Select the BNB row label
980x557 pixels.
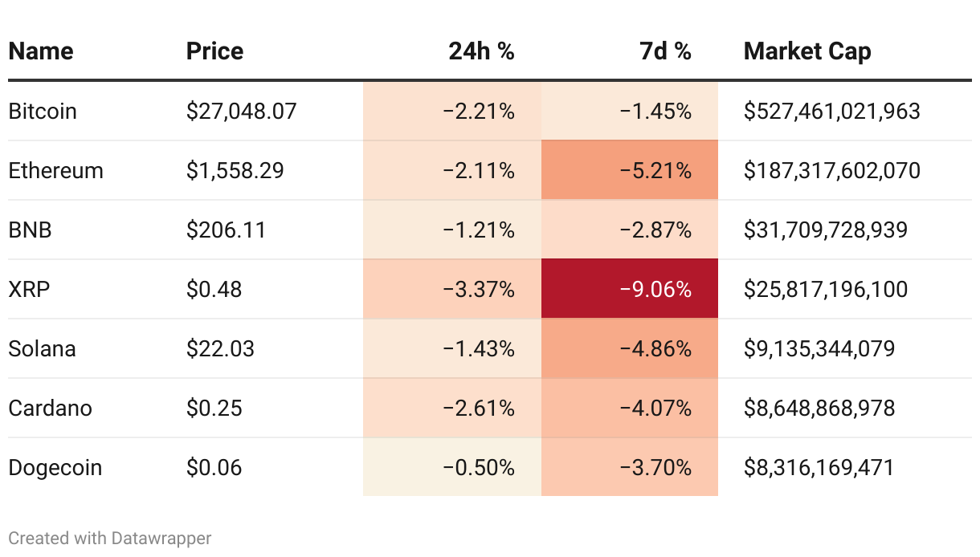click(x=31, y=230)
